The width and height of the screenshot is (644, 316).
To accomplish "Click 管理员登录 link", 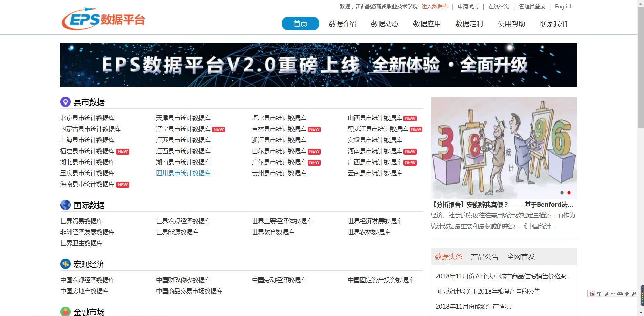I will pos(532,7).
